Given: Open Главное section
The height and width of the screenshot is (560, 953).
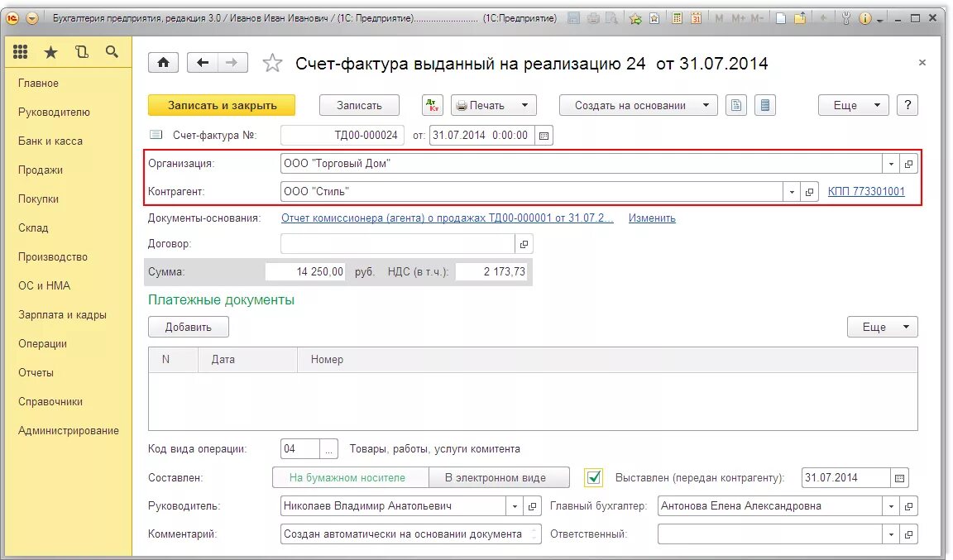Looking at the screenshot, I should pos(38,84).
